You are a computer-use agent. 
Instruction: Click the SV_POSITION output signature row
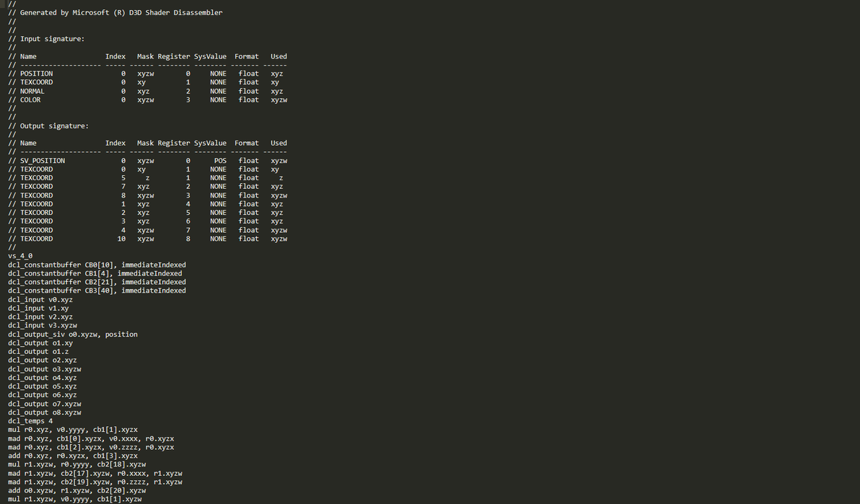click(x=43, y=161)
